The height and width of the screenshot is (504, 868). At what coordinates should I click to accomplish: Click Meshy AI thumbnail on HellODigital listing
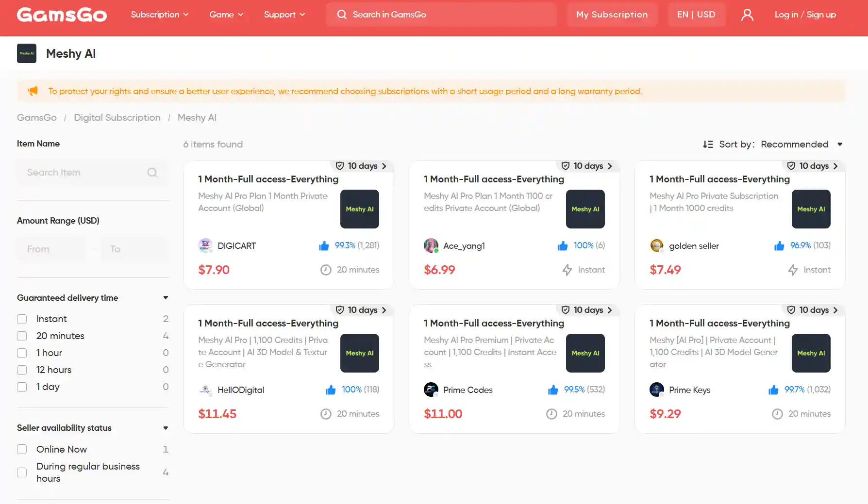tap(360, 353)
